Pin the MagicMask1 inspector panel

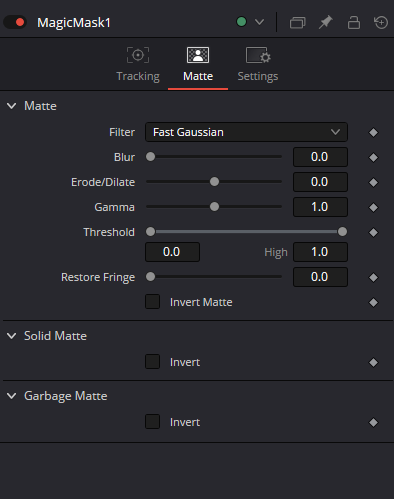tap(325, 23)
